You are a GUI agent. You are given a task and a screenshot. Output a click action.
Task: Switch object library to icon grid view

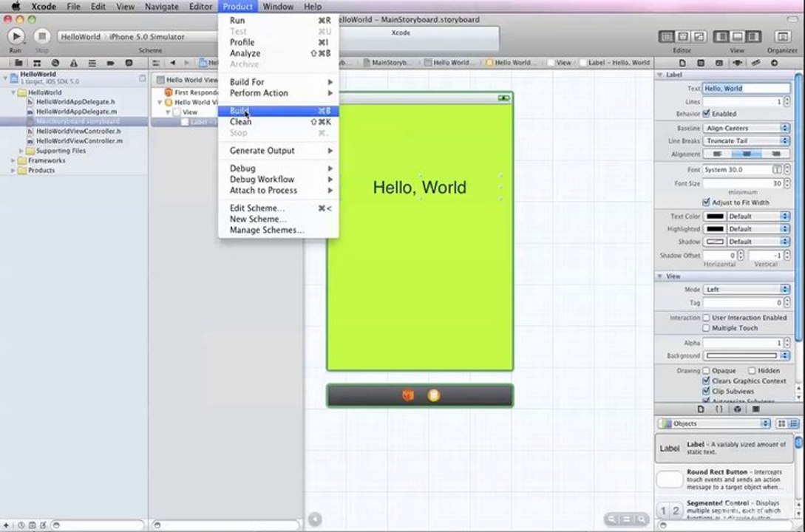781,423
